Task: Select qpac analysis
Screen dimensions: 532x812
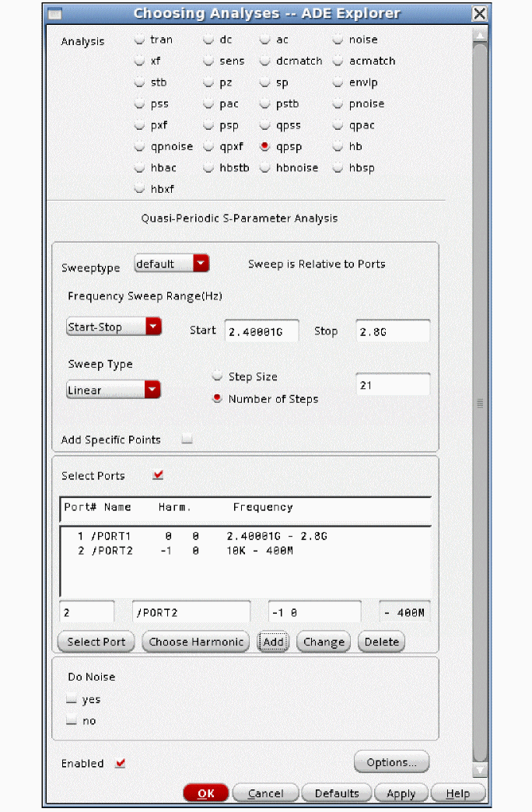Action: (338, 125)
